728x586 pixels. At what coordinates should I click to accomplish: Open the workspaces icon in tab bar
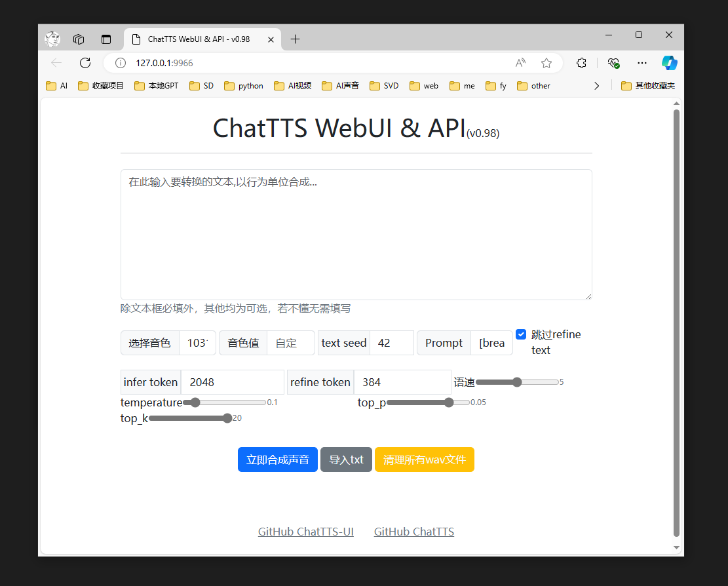pos(79,39)
